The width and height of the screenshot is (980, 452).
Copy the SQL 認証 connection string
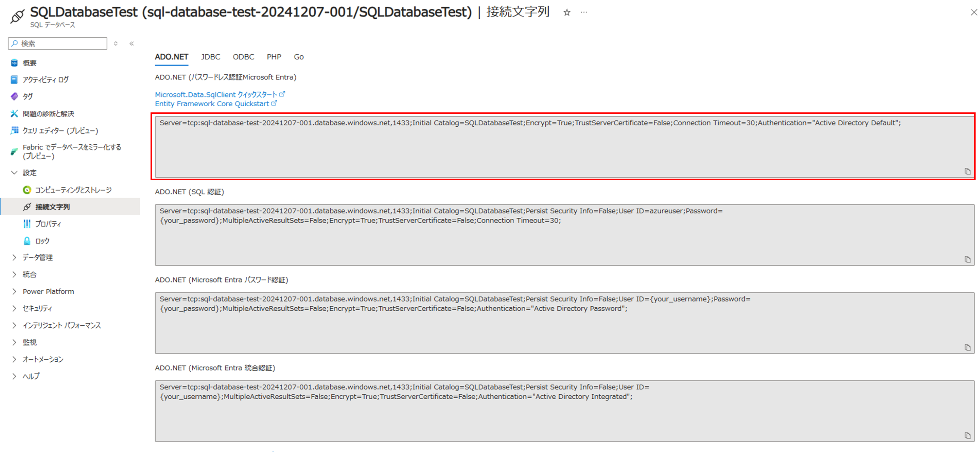click(x=968, y=259)
